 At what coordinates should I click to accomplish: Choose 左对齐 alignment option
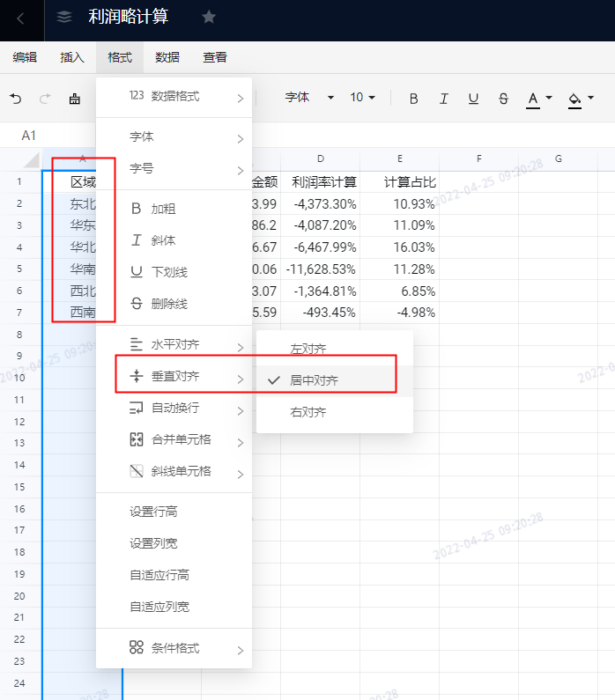(x=308, y=349)
